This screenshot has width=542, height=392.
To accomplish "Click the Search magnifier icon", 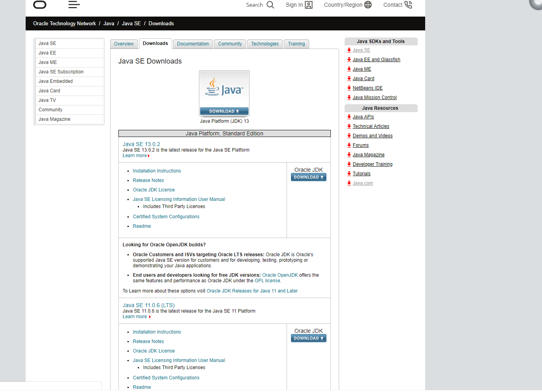I will click(270, 5).
